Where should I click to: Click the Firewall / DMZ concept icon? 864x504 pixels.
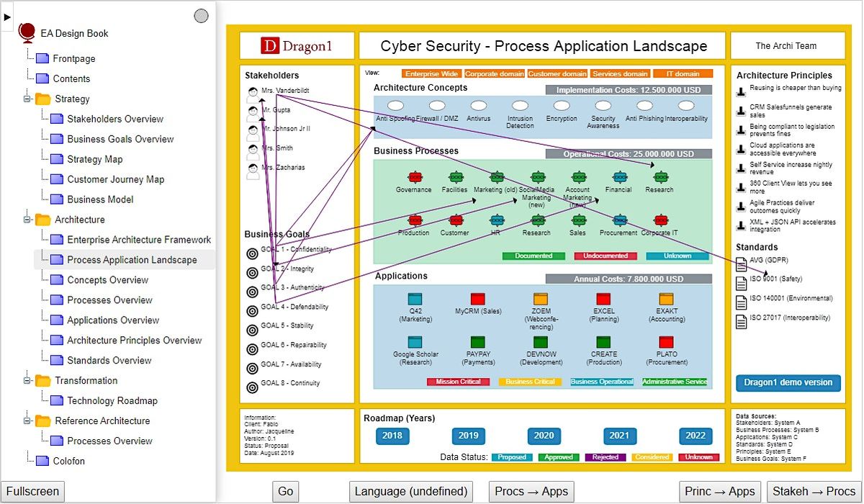click(436, 104)
